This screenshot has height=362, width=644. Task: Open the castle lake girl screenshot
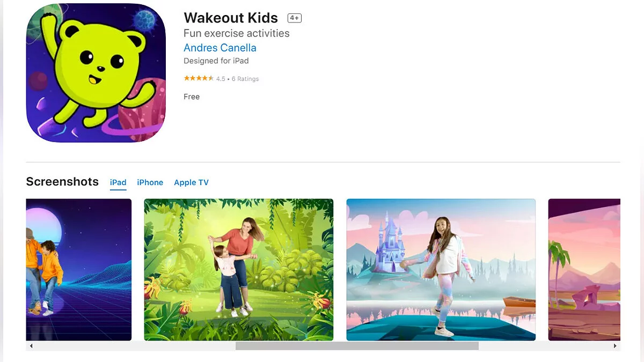[x=441, y=270]
